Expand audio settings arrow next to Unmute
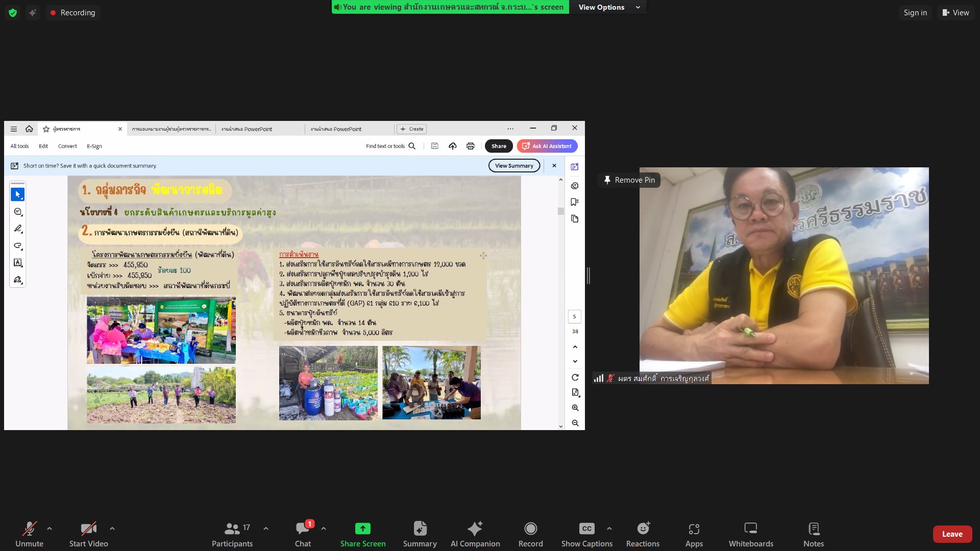 point(50,529)
